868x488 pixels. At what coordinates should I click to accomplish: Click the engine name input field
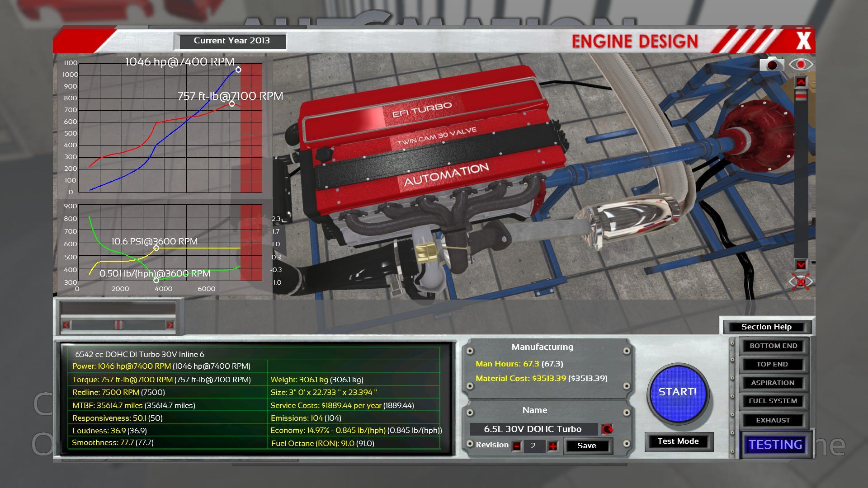[x=533, y=429]
